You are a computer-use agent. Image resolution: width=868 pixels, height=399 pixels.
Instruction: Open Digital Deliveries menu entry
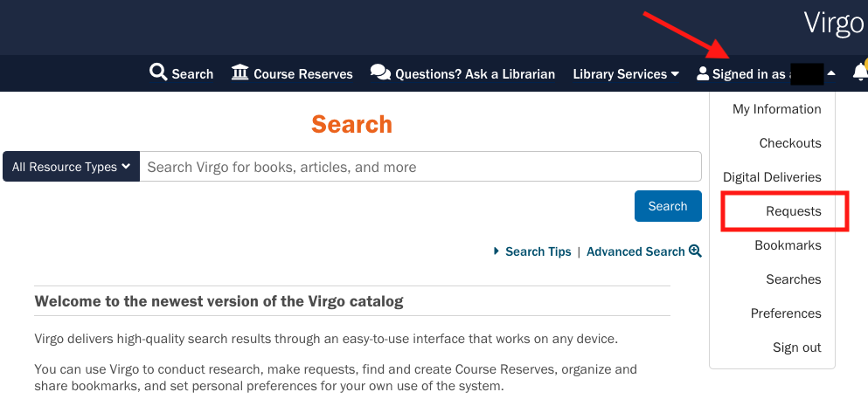(772, 177)
